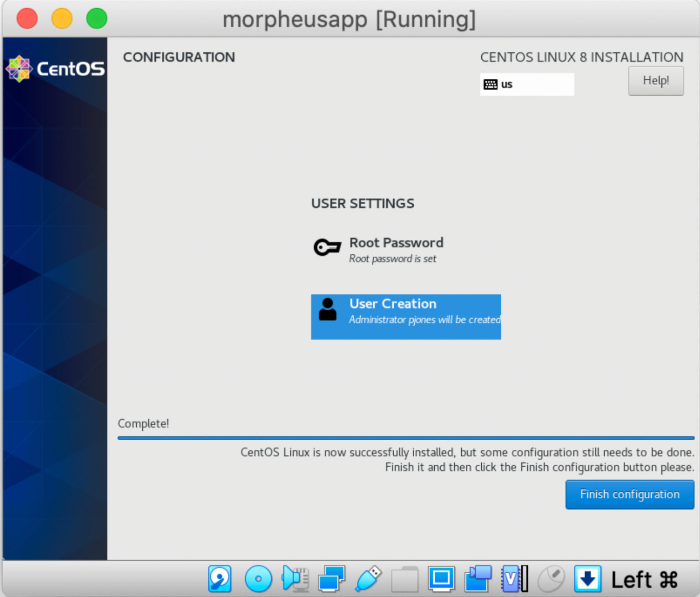
Task: Click the audio settings status icon
Action: [x=295, y=579]
